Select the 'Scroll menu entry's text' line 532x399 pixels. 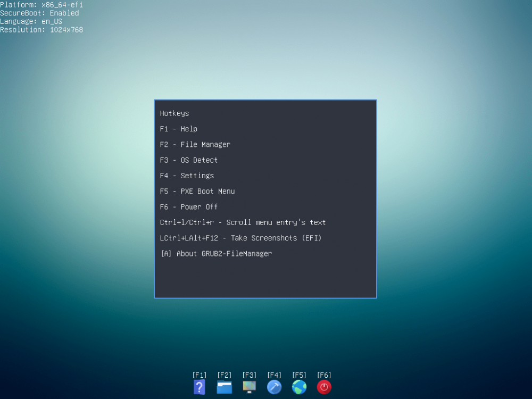click(243, 222)
